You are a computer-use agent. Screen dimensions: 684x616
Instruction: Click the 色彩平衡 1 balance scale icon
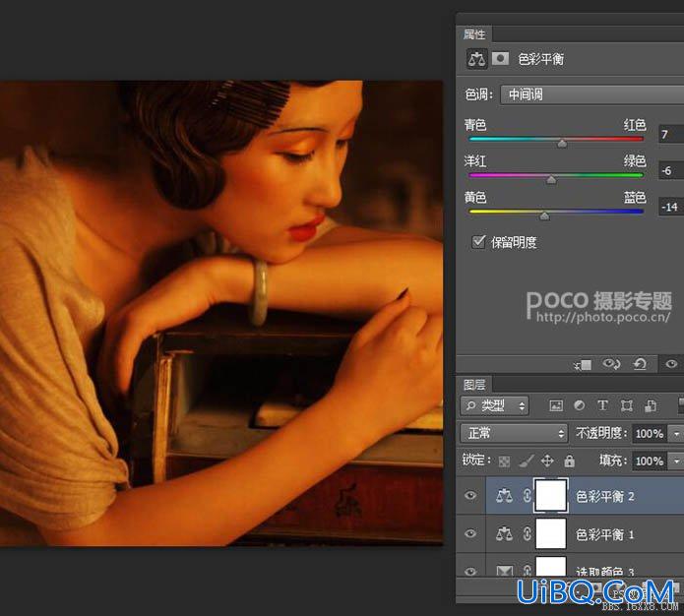(504, 533)
